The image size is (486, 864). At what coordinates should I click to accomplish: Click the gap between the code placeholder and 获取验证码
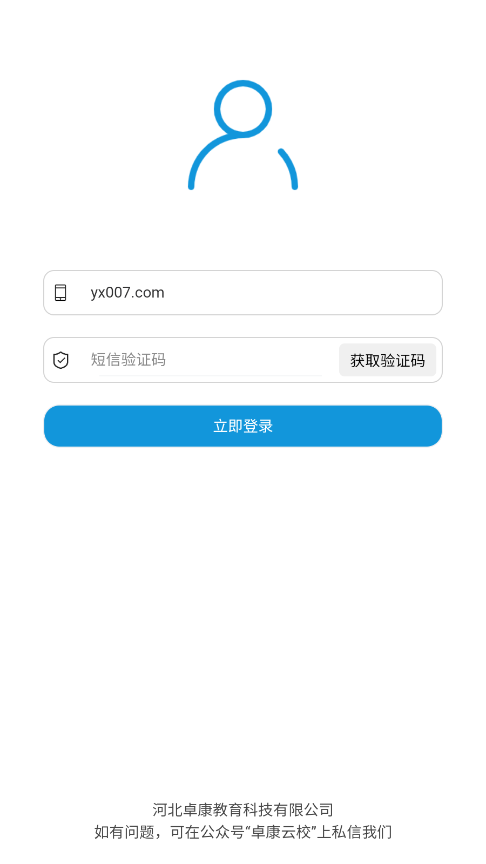[252, 360]
